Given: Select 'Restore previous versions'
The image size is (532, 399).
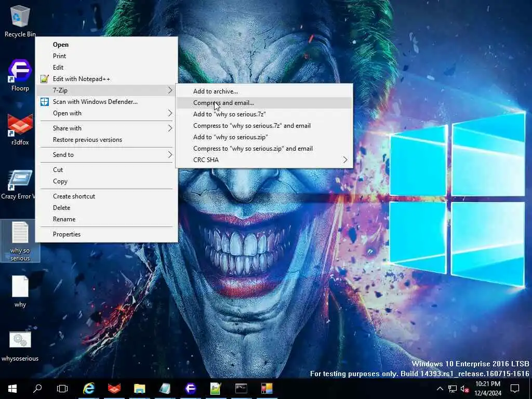Looking at the screenshot, I should coord(107,140).
